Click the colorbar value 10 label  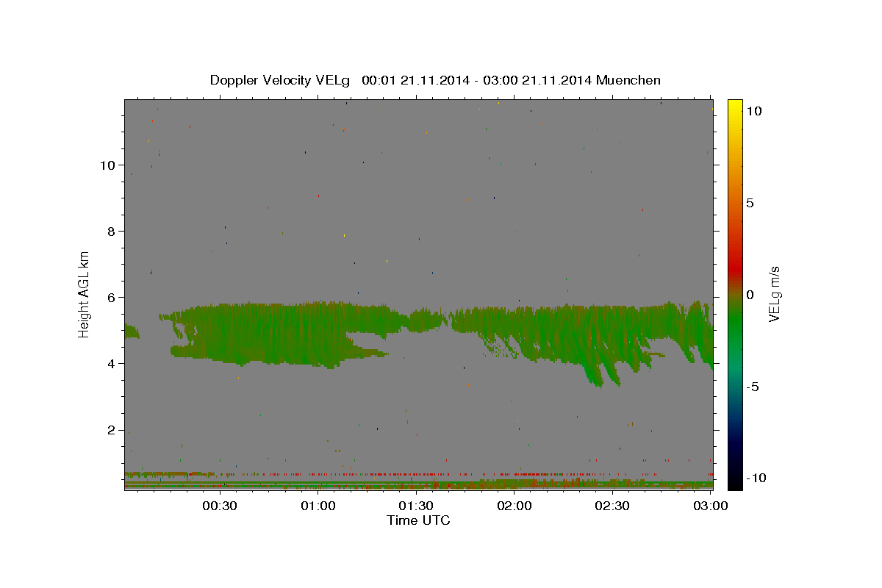click(x=753, y=110)
